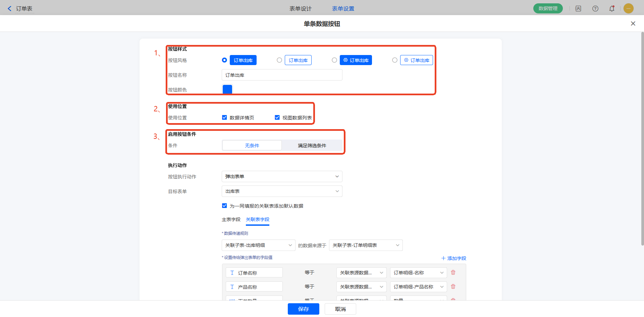This screenshot has height=317, width=644.
Task: Toggle the 视图数据列表 checkbox
Action: tap(277, 117)
